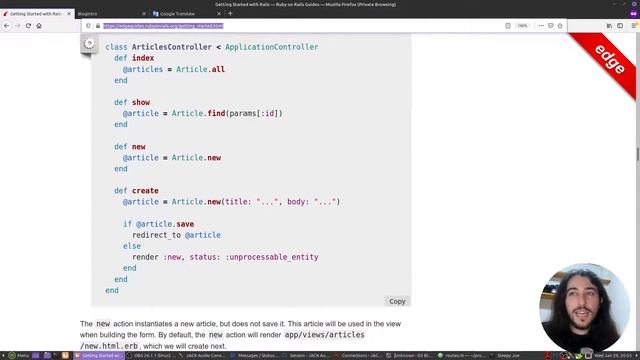This screenshot has height=360, width=640.
Task: Click ApplicationController in the code
Action: coord(272,47)
